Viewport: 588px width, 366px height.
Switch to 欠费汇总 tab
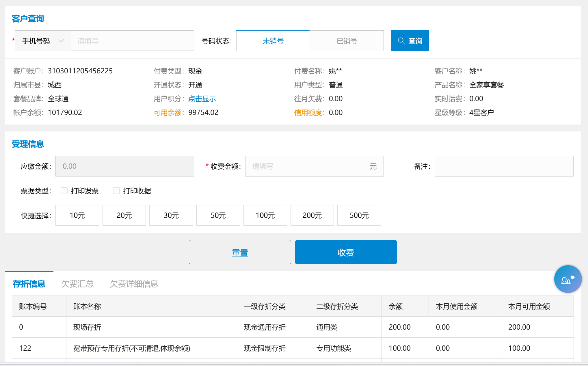77,284
